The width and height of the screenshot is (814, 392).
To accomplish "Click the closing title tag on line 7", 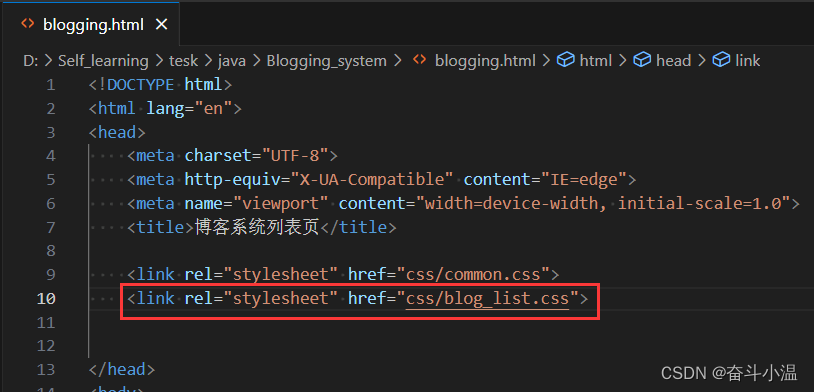I will tap(359, 227).
